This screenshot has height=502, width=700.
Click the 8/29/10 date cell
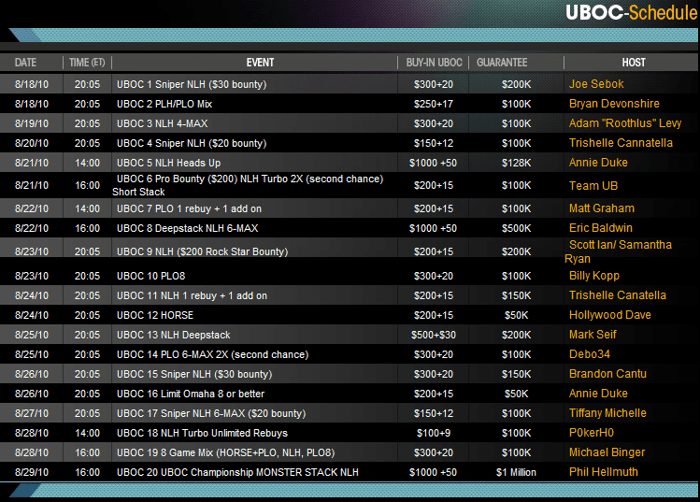(x=32, y=473)
